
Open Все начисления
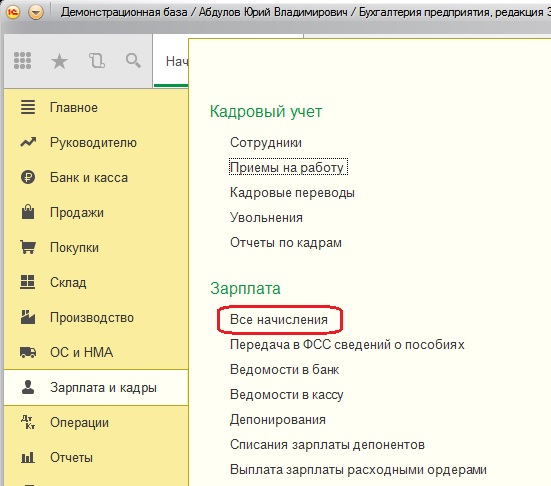279,319
